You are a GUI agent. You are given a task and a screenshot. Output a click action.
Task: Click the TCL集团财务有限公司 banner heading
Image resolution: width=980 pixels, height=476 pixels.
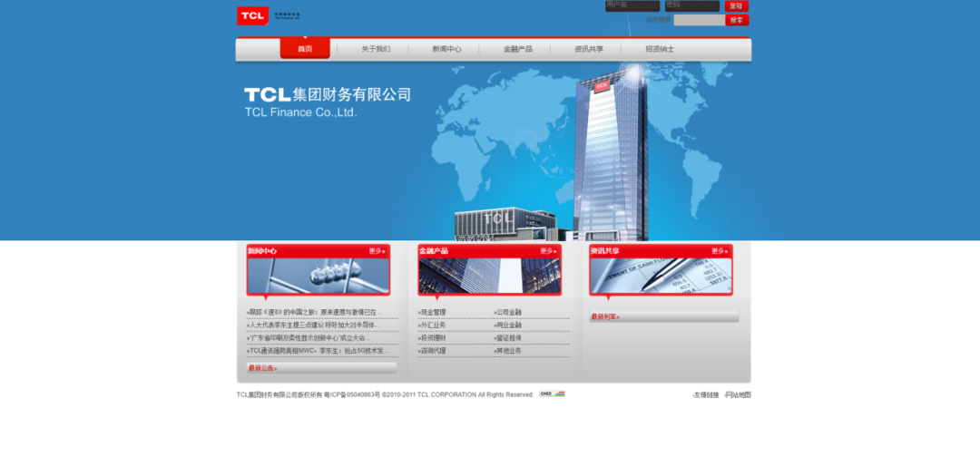coord(328,95)
